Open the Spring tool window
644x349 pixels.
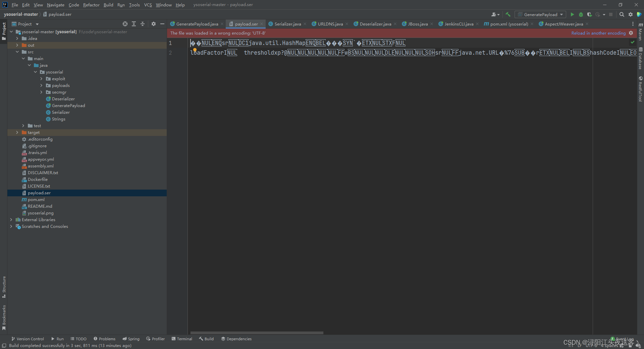[x=130, y=339]
